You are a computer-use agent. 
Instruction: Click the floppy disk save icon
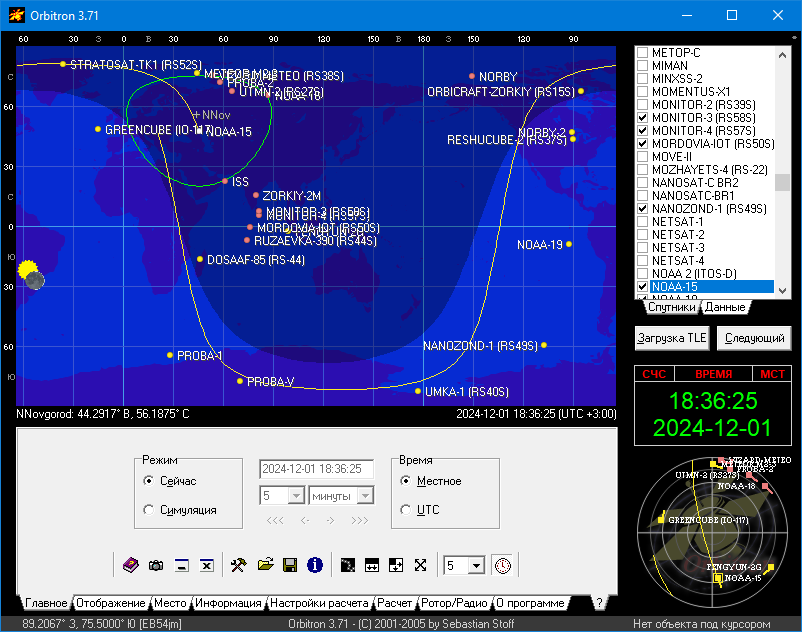pyautogui.click(x=290, y=565)
